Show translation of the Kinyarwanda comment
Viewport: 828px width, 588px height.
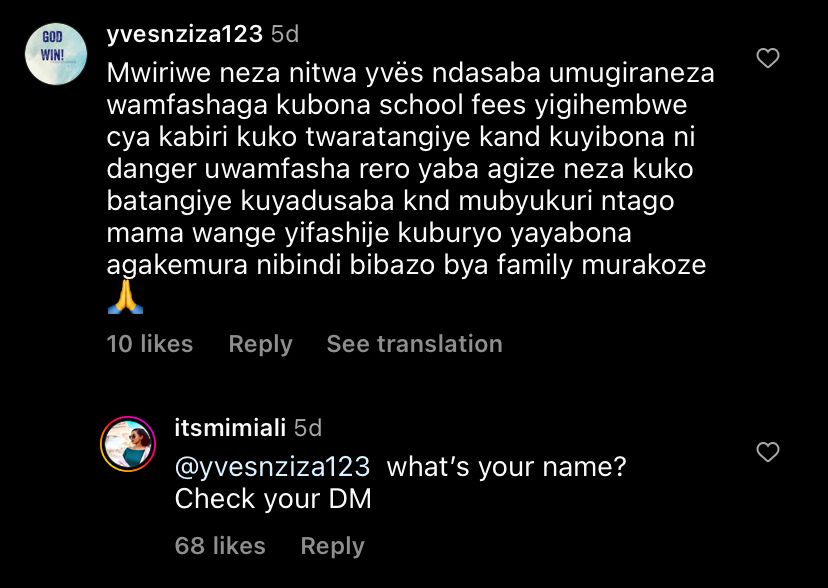(x=415, y=344)
